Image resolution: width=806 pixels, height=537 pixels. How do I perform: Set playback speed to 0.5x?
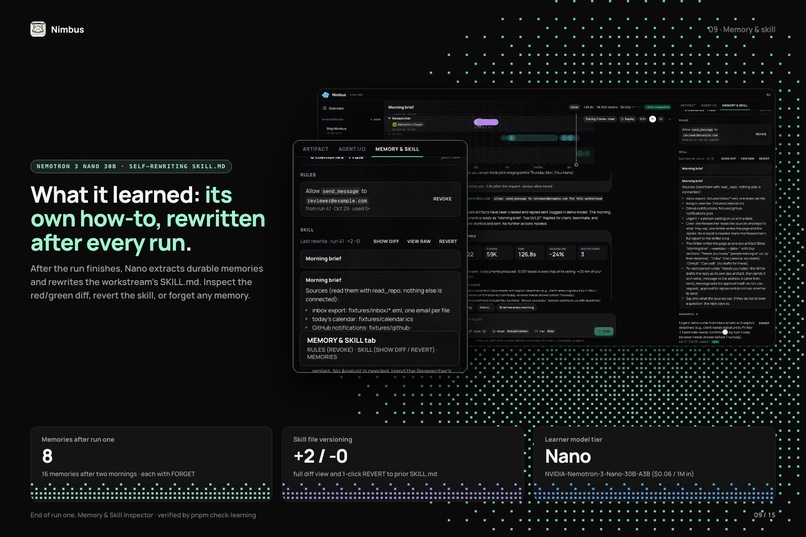tap(643, 119)
